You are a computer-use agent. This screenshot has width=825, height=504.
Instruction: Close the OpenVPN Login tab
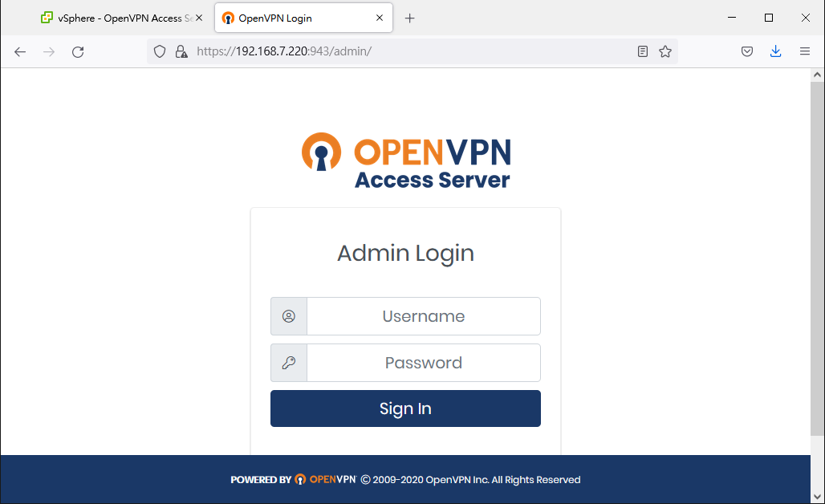click(380, 18)
